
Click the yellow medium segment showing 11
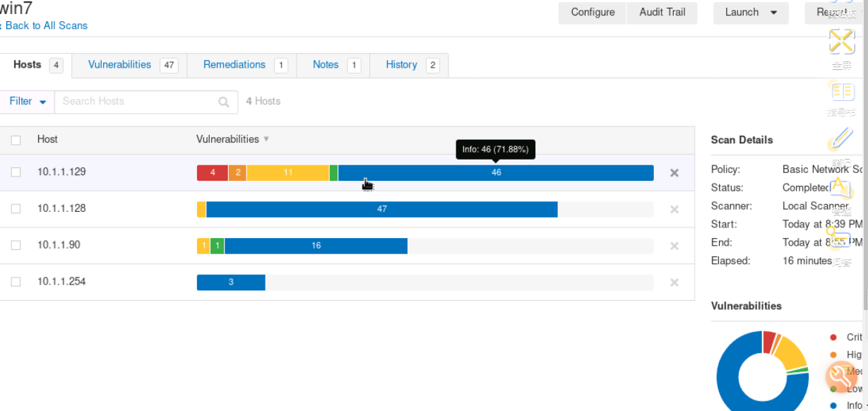click(x=287, y=173)
